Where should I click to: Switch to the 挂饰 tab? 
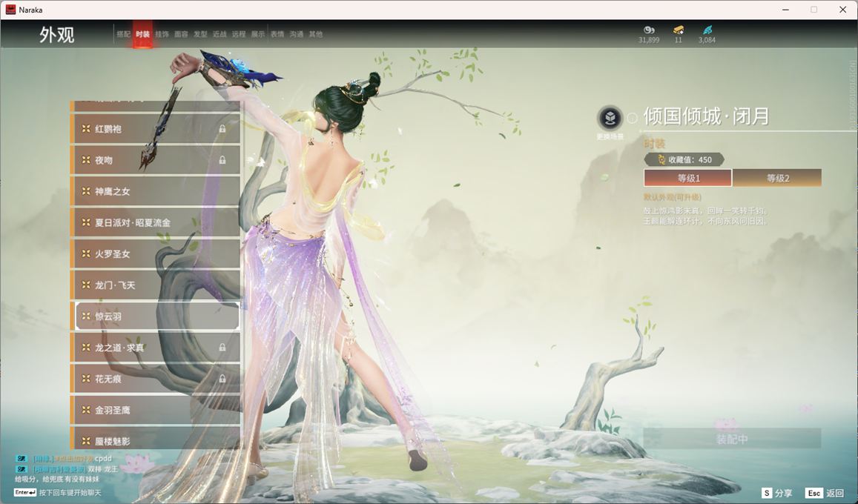pos(162,34)
